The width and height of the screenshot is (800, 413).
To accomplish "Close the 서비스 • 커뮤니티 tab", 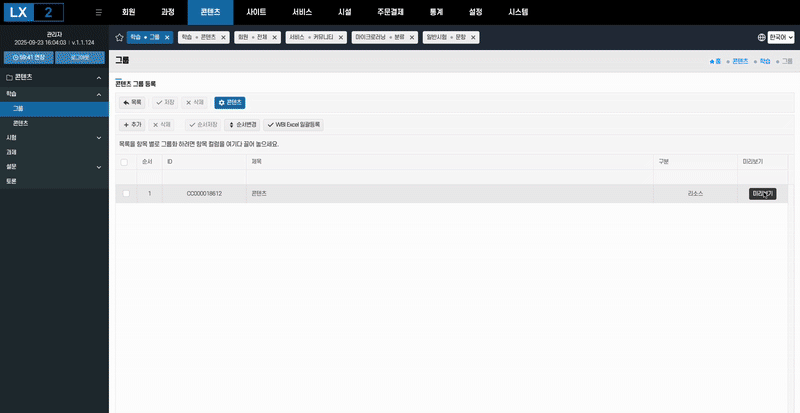I will (x=340, y=37).
